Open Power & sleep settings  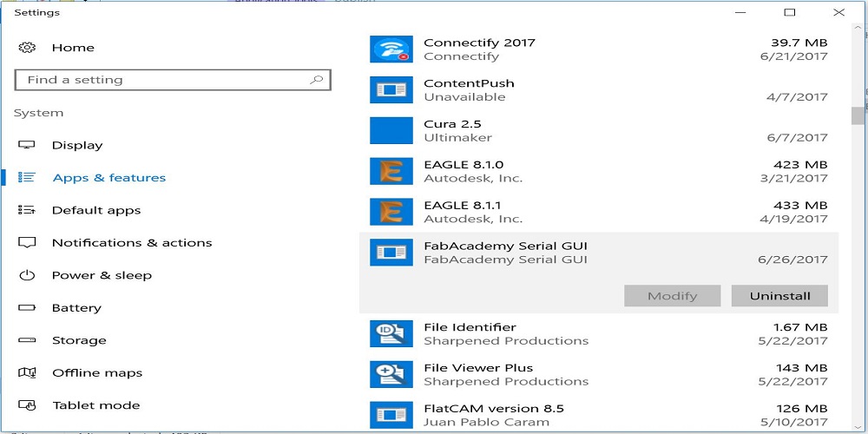click(102, 275)
